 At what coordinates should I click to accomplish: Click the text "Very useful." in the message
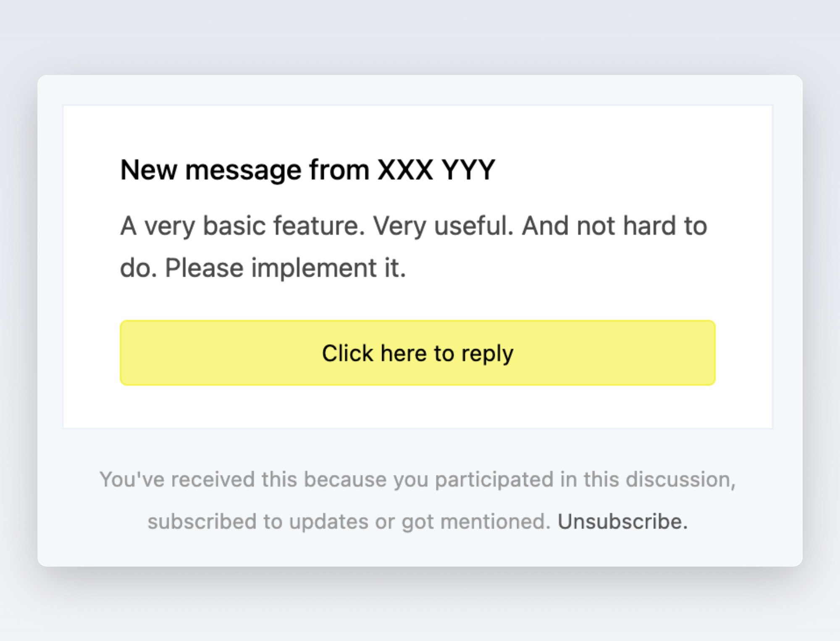(443, 226)
